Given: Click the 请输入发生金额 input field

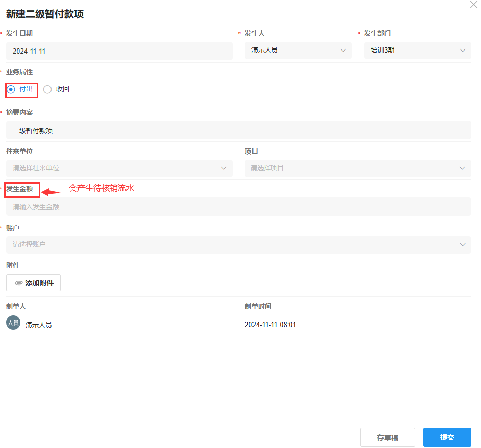Looking at the screenshot, I should (238, 206).
